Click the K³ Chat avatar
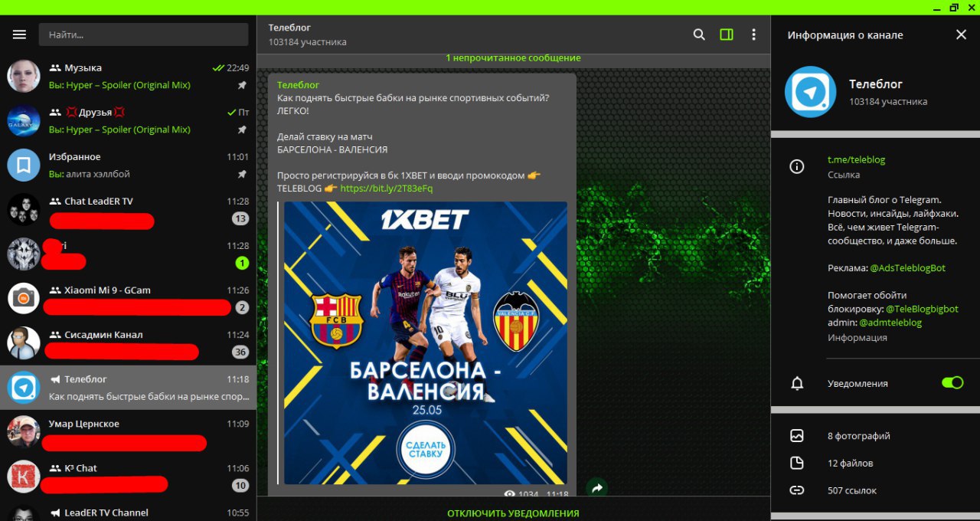Screen dimensions: 980x521 click(x=24, y=476)
